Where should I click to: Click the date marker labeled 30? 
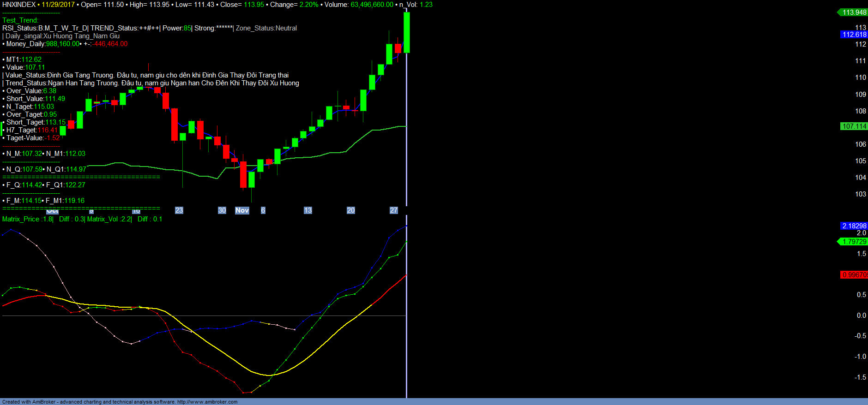tap(222, 210)
